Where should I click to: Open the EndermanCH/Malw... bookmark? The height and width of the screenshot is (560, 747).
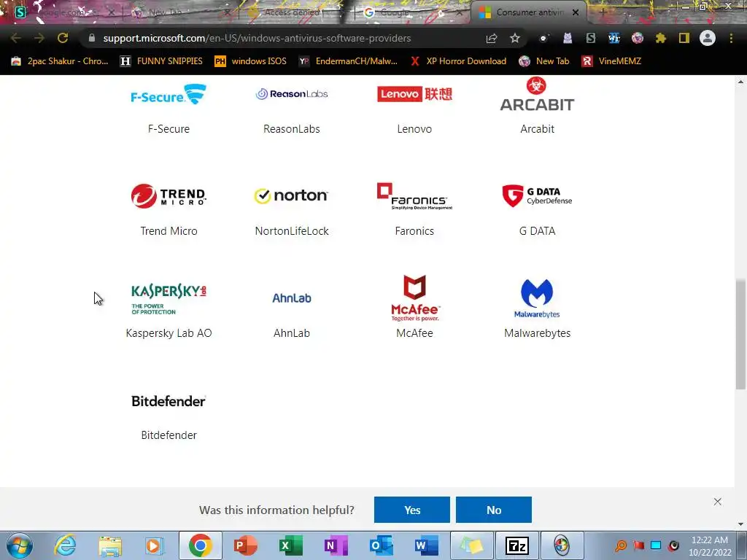(348, 61)
